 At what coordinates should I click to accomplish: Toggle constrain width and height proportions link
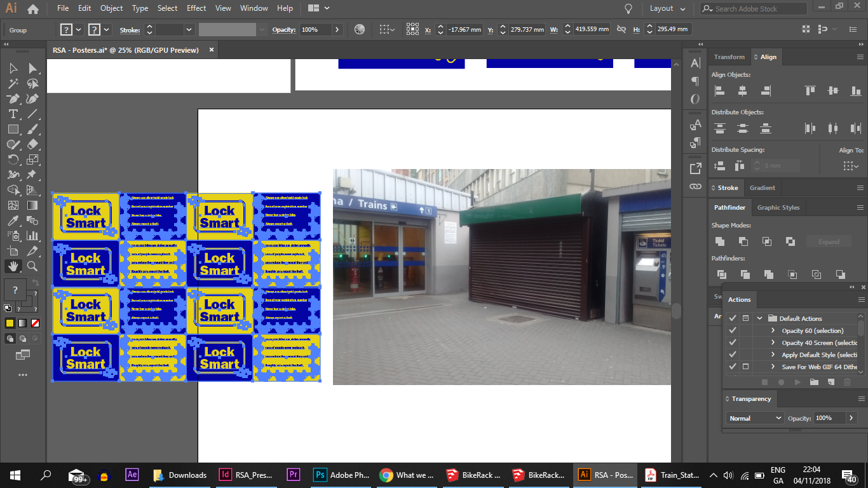point(621,29)
